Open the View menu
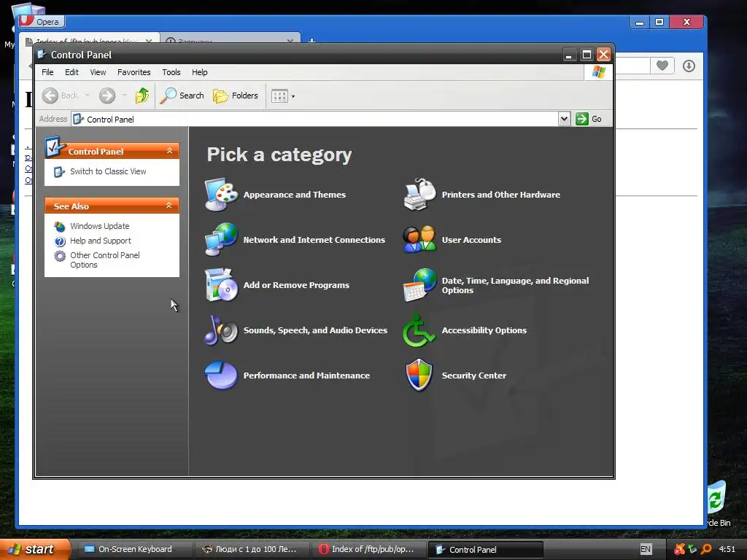Image resolution: width=747 pixels, height=560 pixels. pos(98,72)
